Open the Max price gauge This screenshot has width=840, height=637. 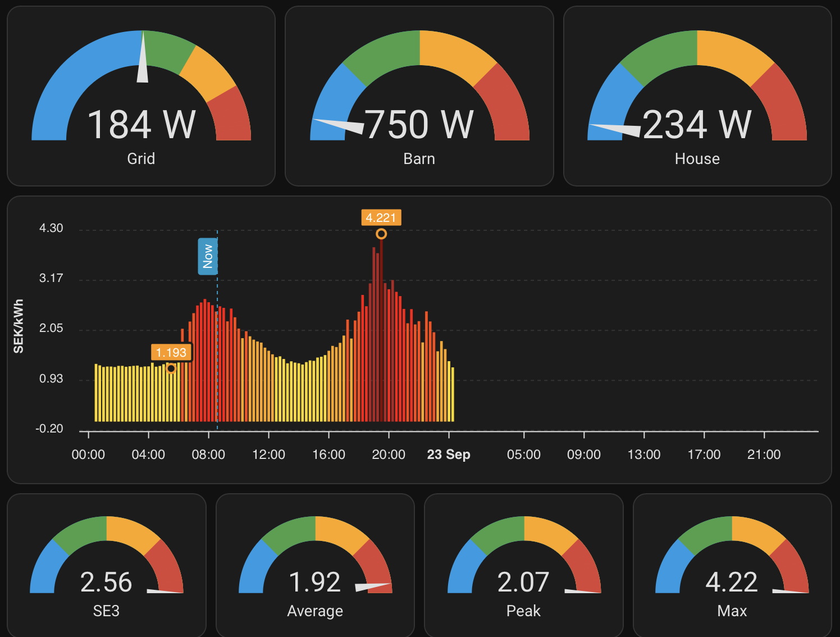[732, 565]
